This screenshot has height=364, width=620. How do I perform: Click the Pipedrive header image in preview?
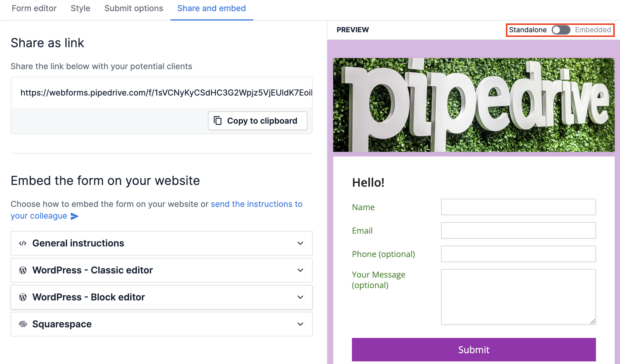pos(474,105)
